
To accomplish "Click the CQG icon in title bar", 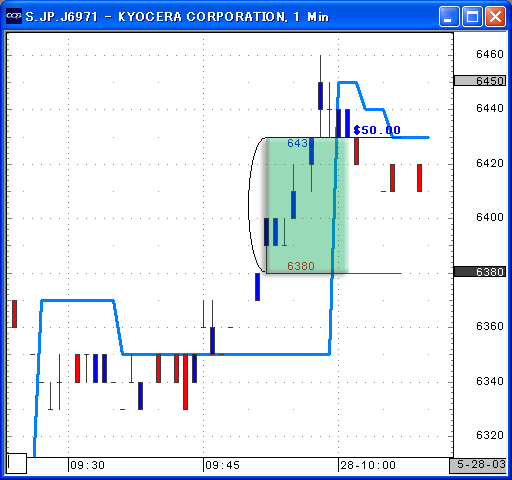I will tap(14, 16).
